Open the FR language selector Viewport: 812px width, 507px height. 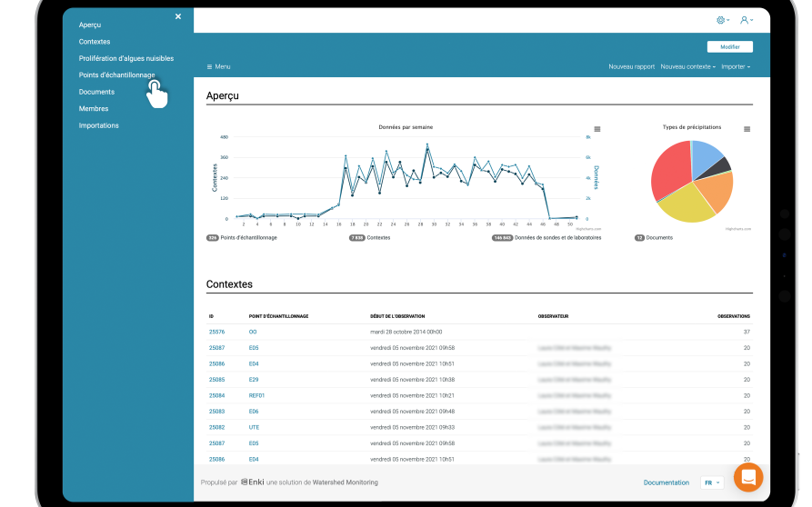click(712, 482)
